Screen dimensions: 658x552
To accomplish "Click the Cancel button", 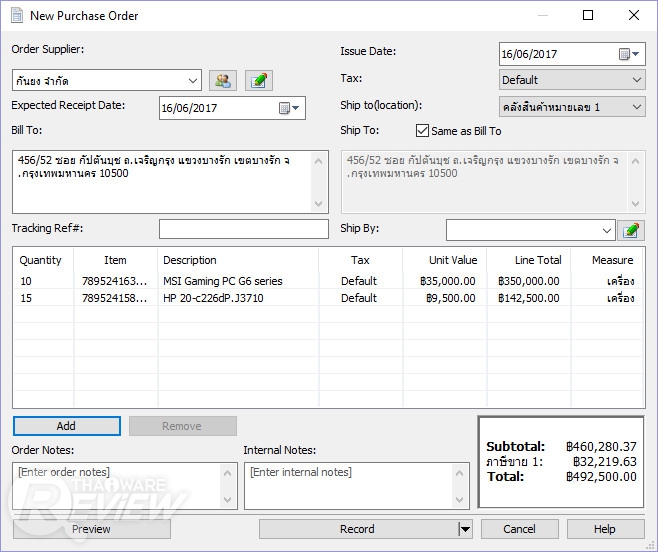I will click(x=520, y=529).
